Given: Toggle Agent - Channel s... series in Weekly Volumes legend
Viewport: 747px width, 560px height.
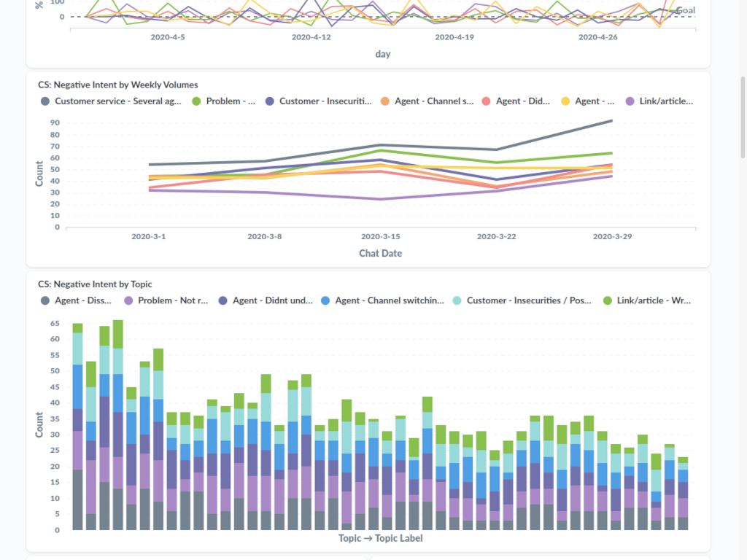Looking at the screenshot, I should point(433,101).
